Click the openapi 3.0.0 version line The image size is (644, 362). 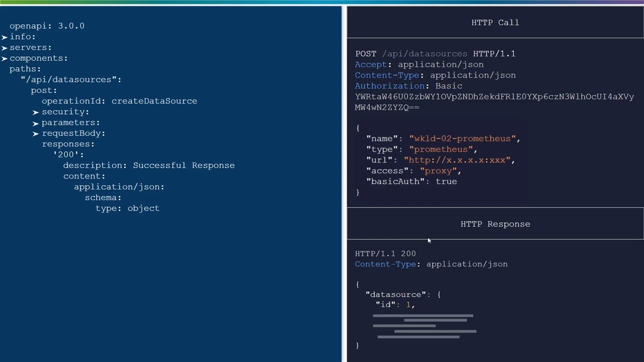click(47, 26)
